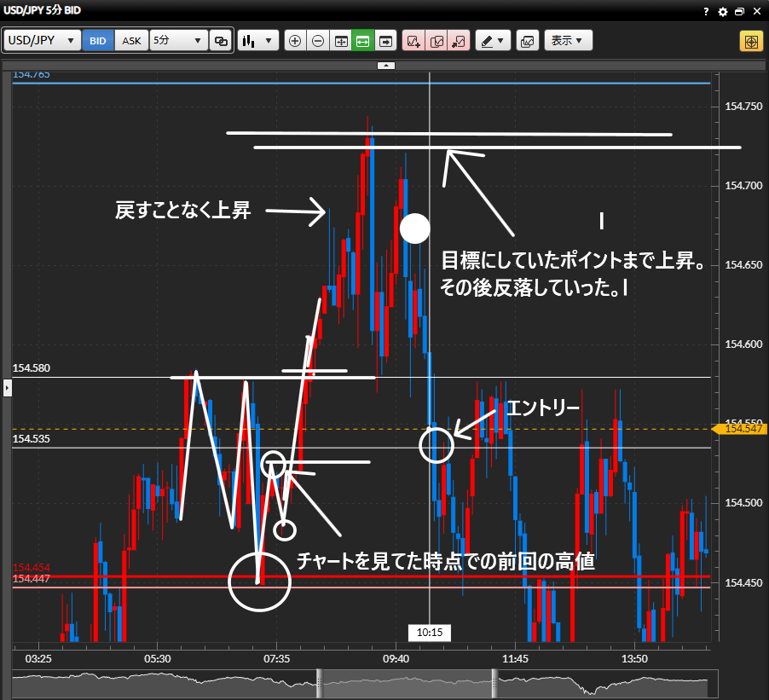Click the fit-chart vertical scale icon
The width and height of the screenshot is (769, 700).
pos(340,41)
